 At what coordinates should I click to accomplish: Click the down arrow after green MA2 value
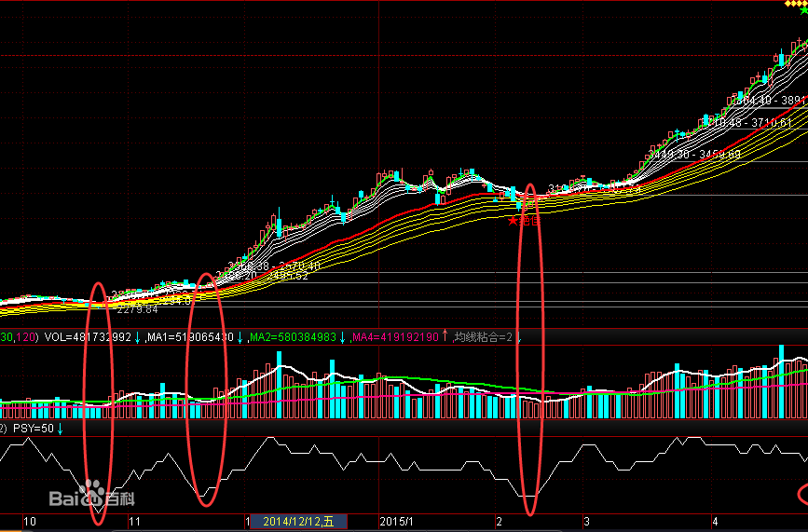[342, 336]
